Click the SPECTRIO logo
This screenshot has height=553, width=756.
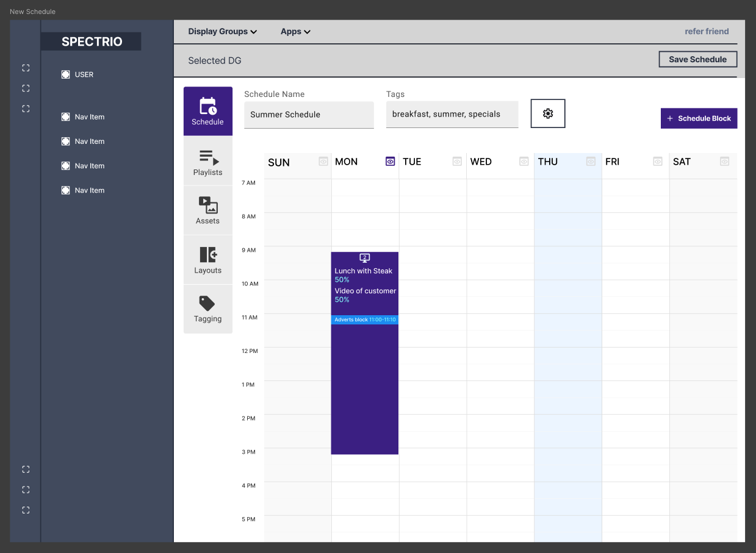click(x=92, y=41)
